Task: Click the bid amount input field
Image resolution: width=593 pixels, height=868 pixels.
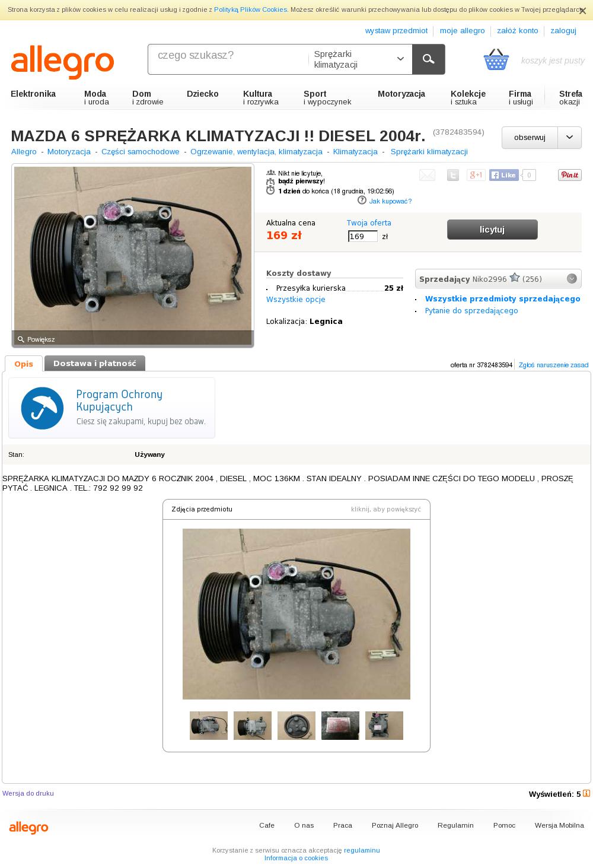Action: (363, 236)
